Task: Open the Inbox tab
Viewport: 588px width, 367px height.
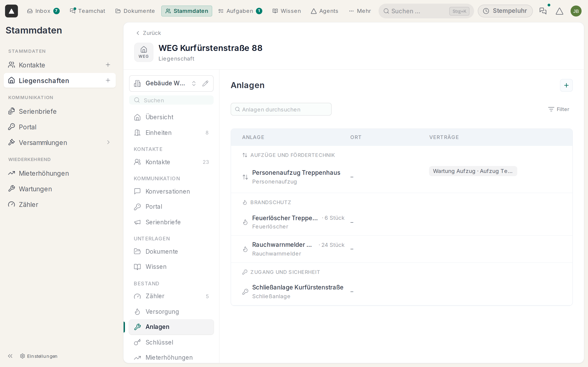Action: tap(43, 11)
